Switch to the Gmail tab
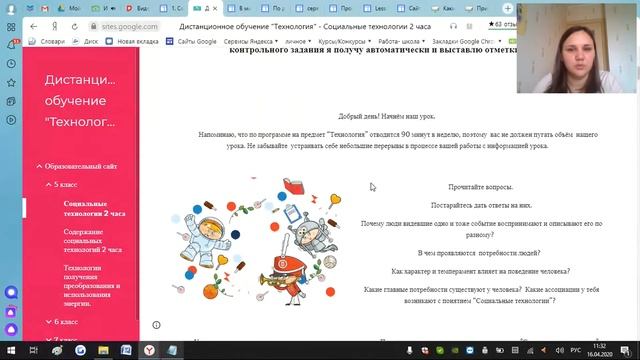Image resolution: width=640 pixels, height=360 pixels. (44, 8)
